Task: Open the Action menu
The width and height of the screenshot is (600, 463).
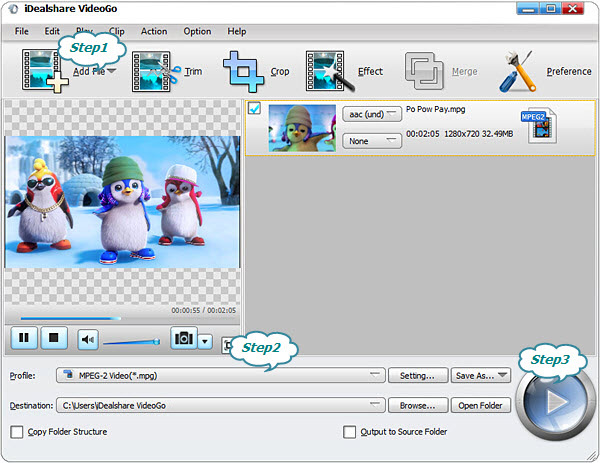Action: tap(154, 31)
